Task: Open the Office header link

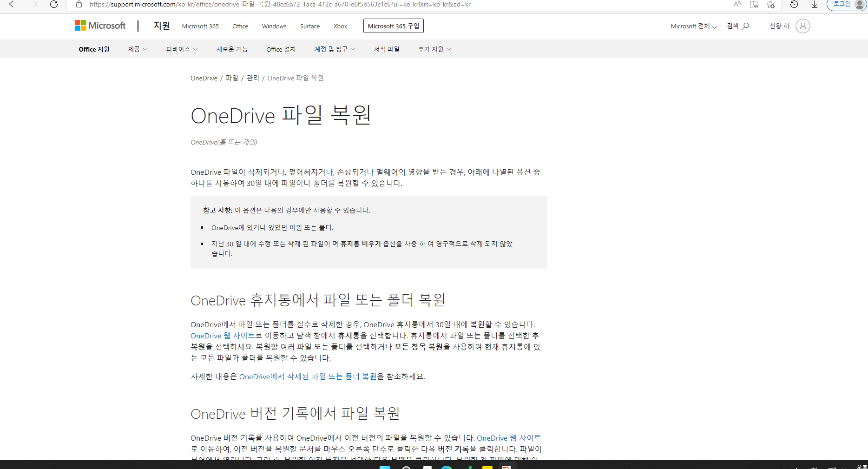Action: click(x=240, y=26)
